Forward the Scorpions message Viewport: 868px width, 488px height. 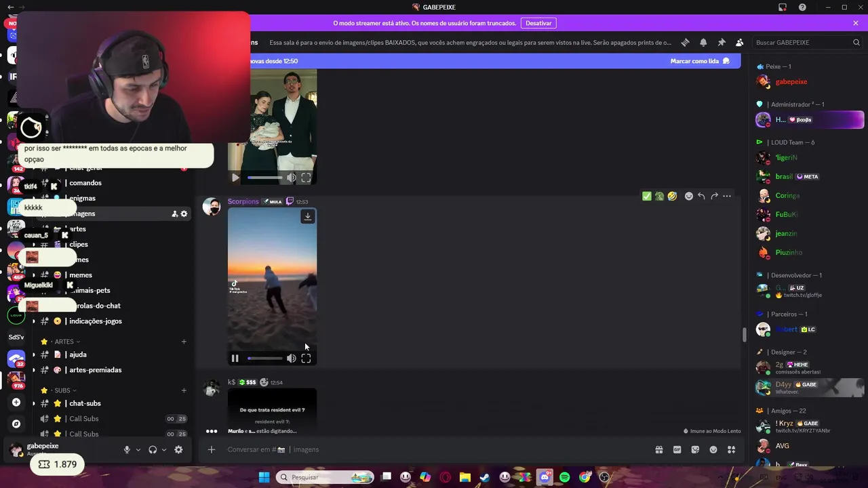point(714,196)
